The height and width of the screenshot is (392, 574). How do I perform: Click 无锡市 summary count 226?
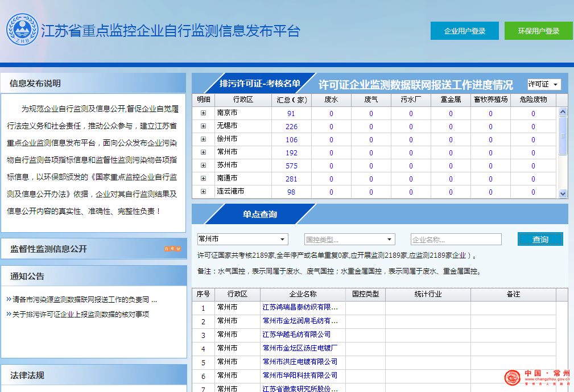pyautogui.click(x=291, y=127)
